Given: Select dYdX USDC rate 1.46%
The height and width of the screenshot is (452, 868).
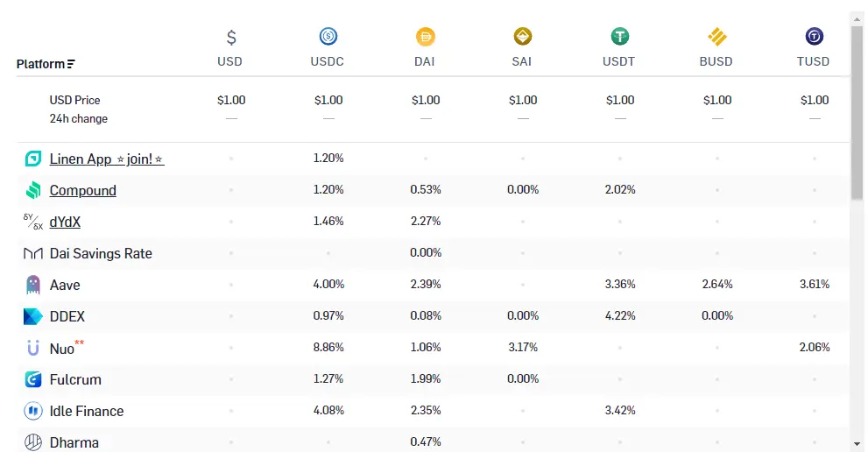Looking at the screenshot, I should point(328,221).
